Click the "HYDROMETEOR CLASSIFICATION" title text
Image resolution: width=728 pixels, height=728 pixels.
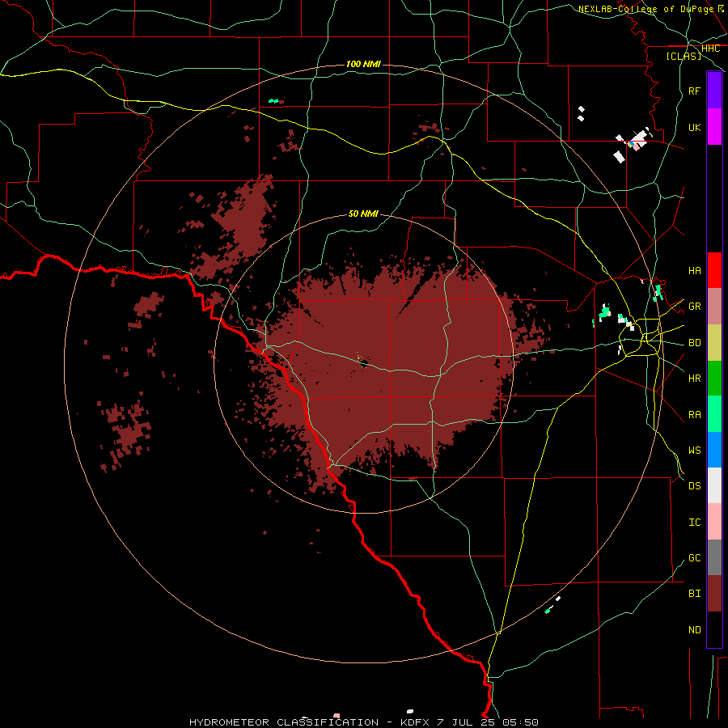click(x=284, y=722)
